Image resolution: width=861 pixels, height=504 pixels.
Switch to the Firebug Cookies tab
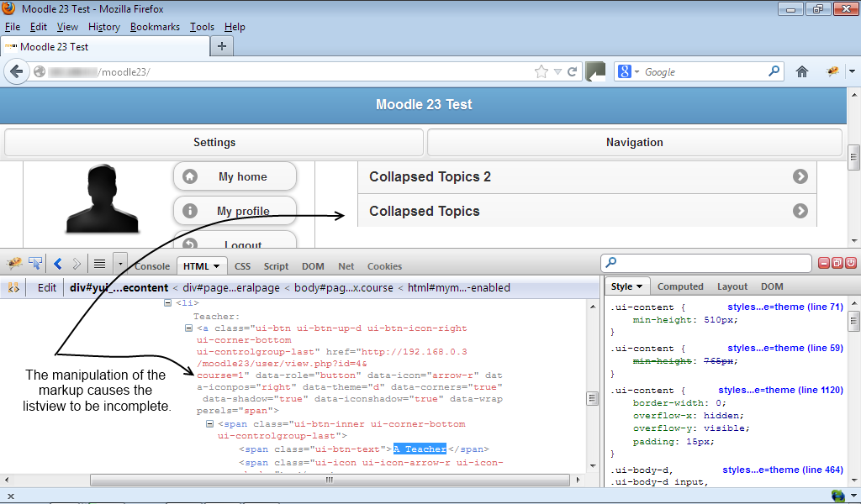384,266
